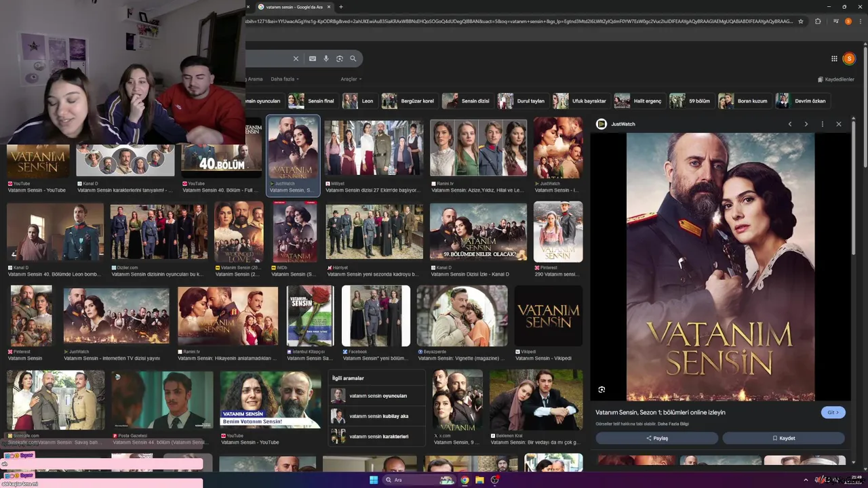Open Beyazperde Vignette magazine thumbnail
The height and width of the screenshot is (488, 868).
(x=462, y=316)
